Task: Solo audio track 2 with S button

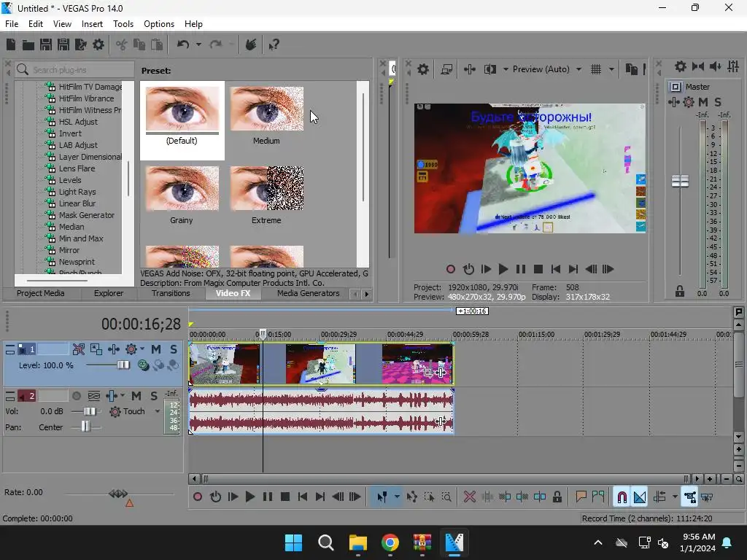Action: coord(154,396)
